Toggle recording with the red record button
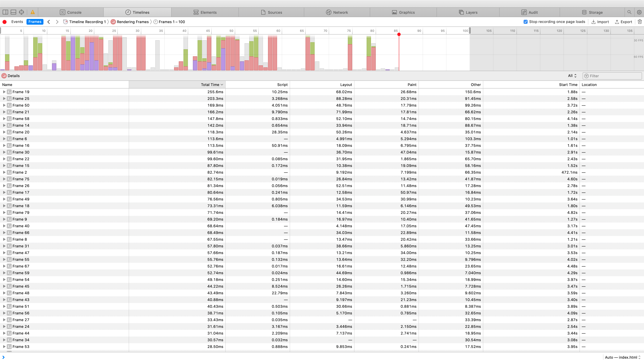Viewport: 644px width, 362px height. click(5, 22)
